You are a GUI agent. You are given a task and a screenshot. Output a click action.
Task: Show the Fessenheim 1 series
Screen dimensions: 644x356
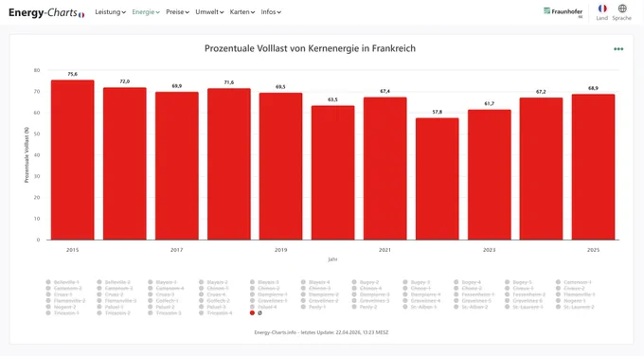tap(474, 294)
